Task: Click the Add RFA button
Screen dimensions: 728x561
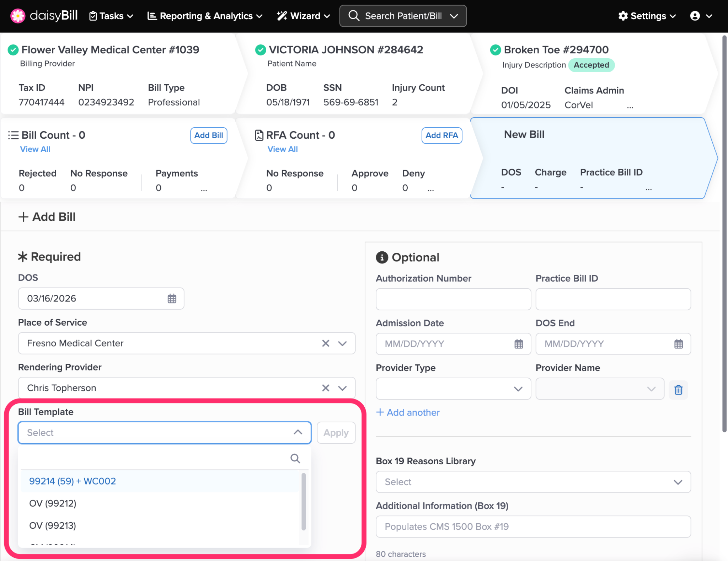Action: 441,135
